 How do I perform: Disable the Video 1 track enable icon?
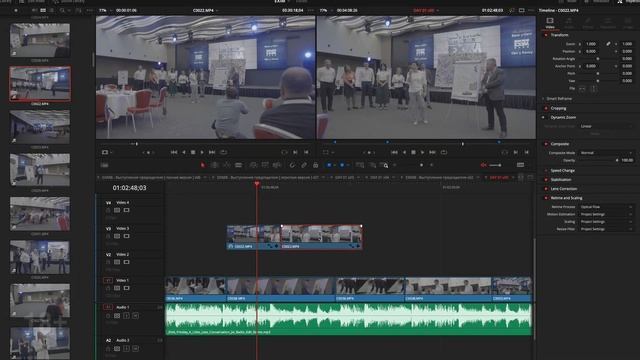pyautogui.click(x=127, y=288)
